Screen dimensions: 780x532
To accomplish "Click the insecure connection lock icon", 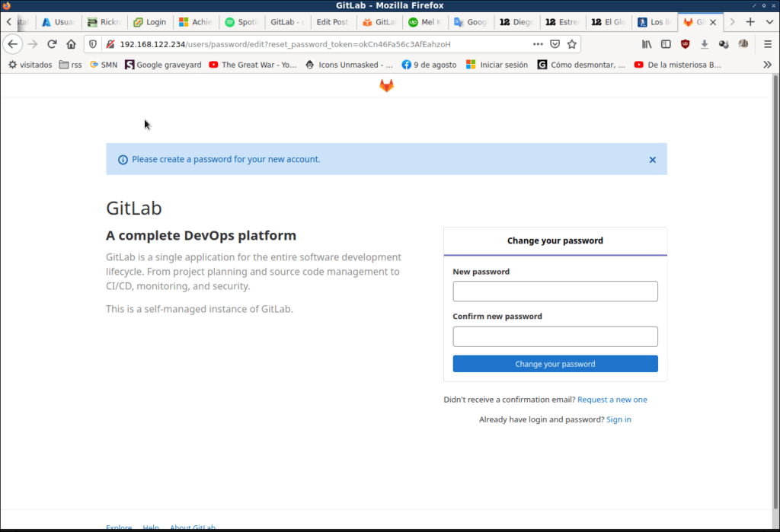I will point(110,44).
